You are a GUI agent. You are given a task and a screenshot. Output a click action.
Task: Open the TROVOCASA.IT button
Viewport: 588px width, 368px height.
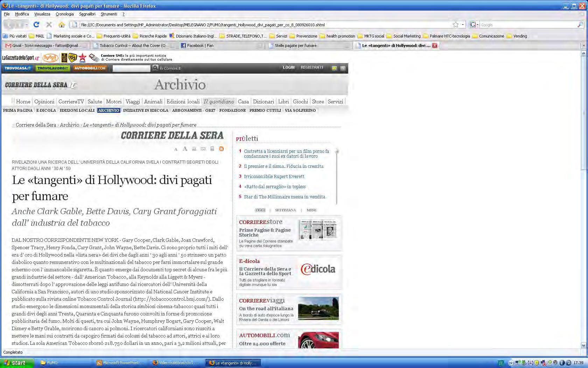pos(18,68)
